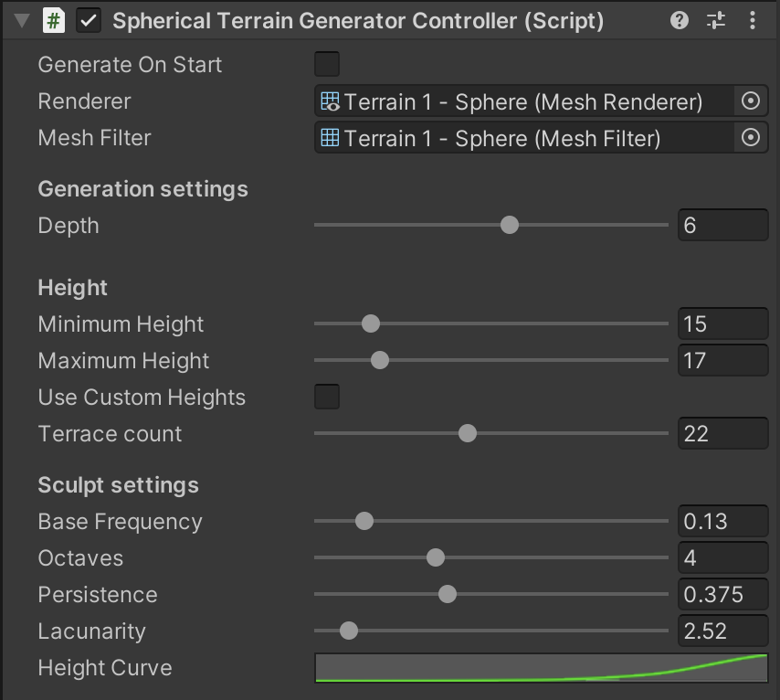This screenshot has width=780, height=700.
Task: Click the Depth slider handle
Action: pyautogui.click(x=509, y=225)
